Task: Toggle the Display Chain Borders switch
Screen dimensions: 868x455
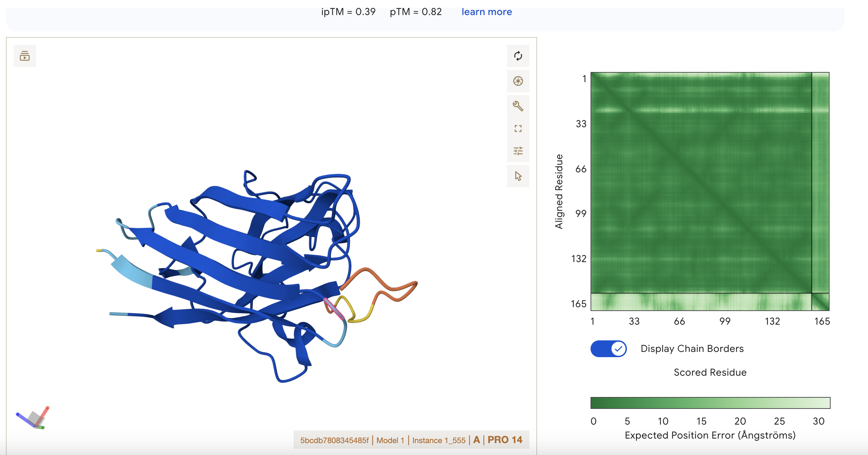Action: click(608, 348)
